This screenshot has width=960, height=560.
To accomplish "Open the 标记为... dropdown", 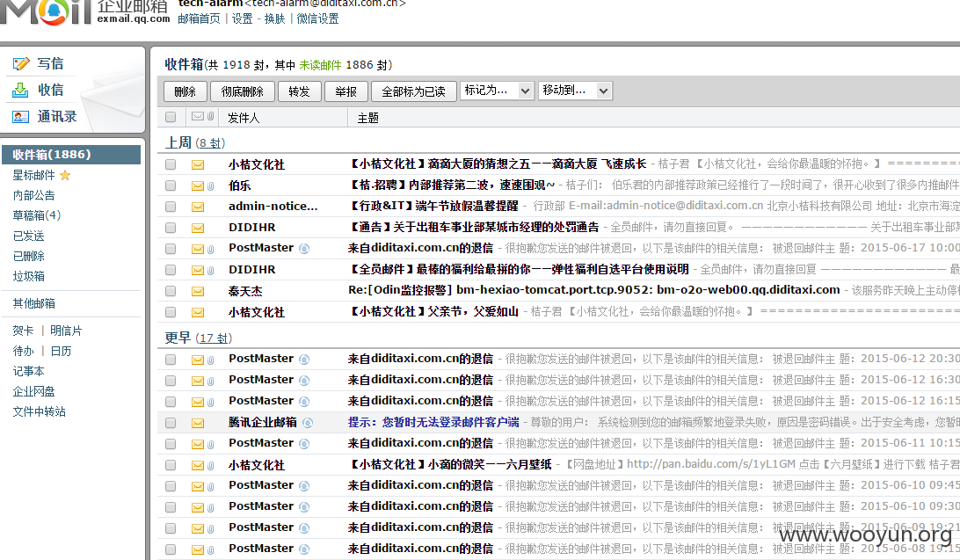I will coord(498,91).
